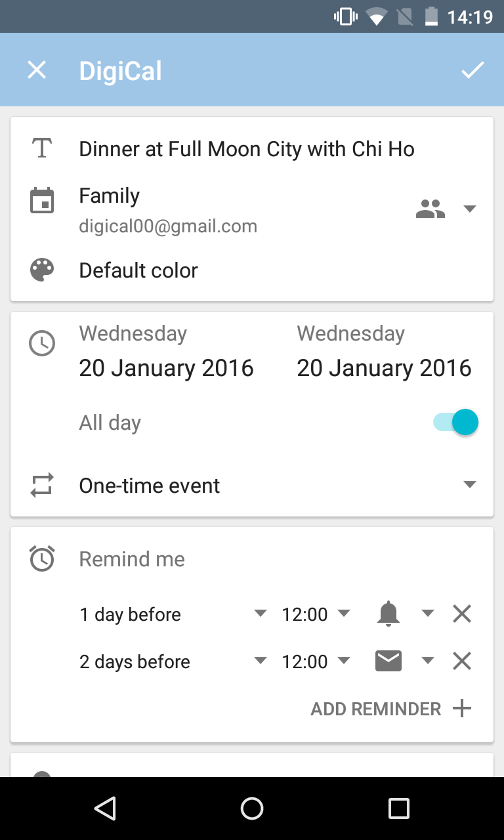Tap the checkmark to save the event
Viewport: 504px width, 840px height.
(472, 70)
